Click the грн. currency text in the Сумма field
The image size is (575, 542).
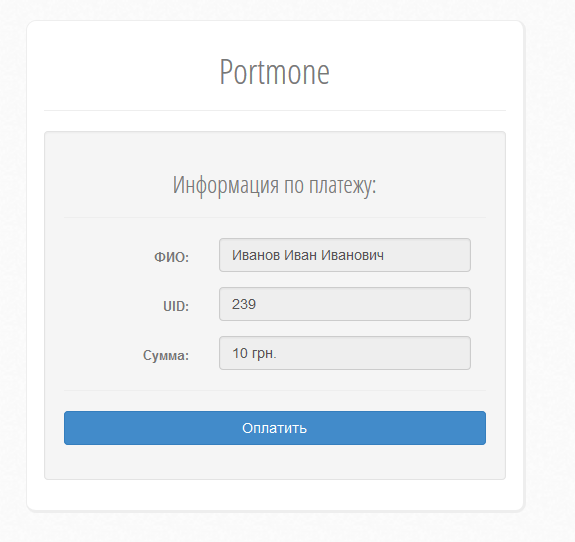[264, 354]
